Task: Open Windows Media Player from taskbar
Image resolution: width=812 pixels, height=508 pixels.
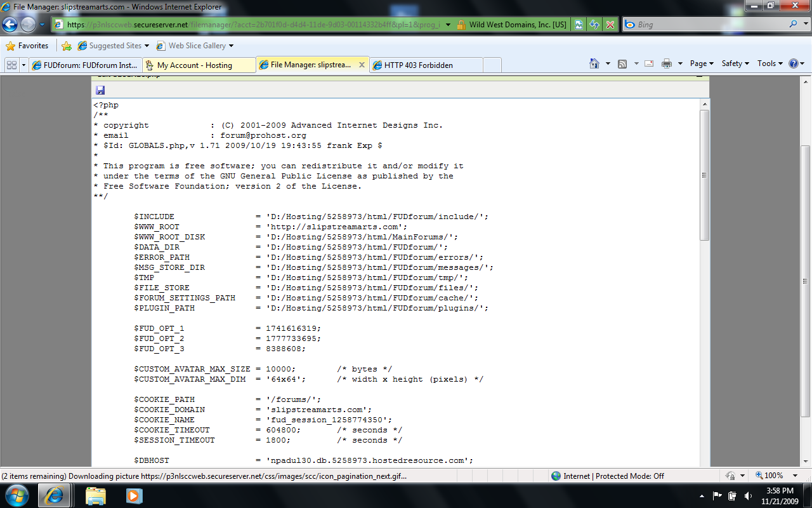Action: (x=134, y=495)
